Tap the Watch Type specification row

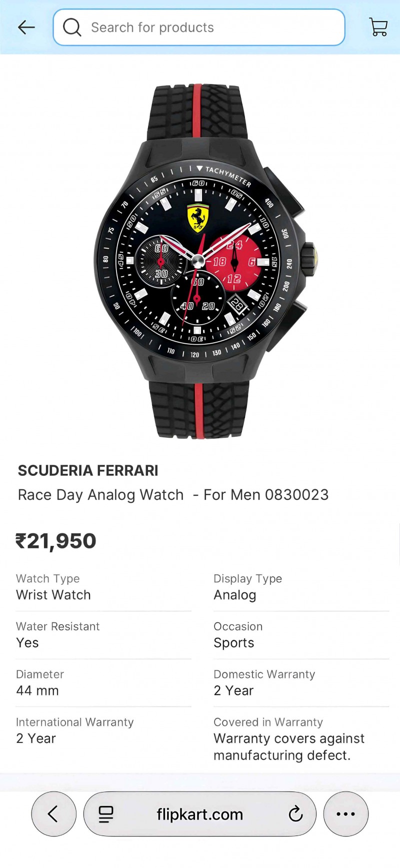103,587
